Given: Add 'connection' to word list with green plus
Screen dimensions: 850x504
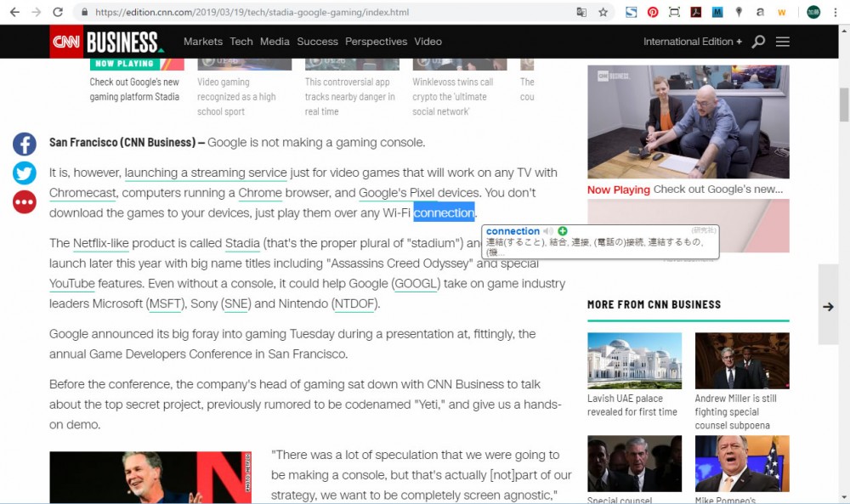Looking at the screenshot, I should [563, 231].
